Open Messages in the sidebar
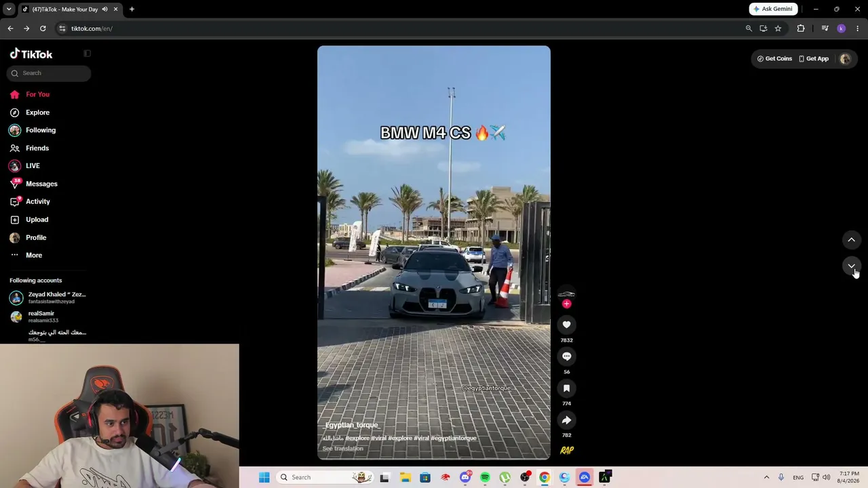 [x=34, y=184]
